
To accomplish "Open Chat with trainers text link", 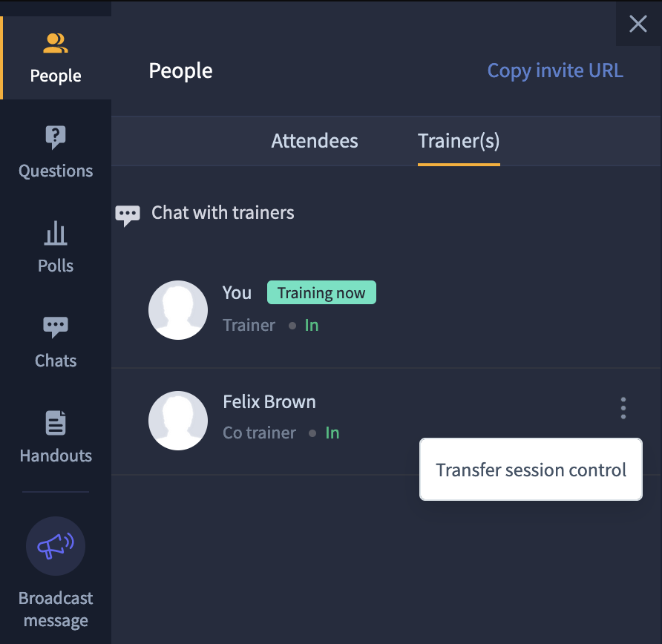I will coord(223,213).
